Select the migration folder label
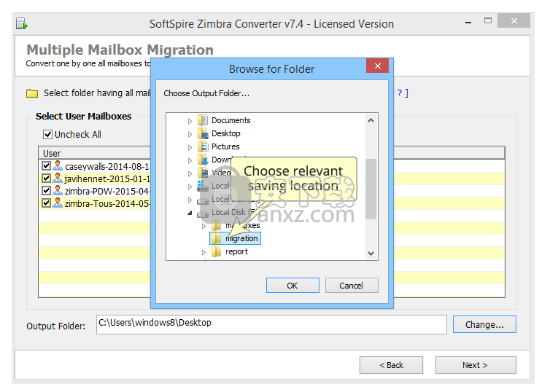Viewport: 558px width, 392px height. [x=241, y=238]
